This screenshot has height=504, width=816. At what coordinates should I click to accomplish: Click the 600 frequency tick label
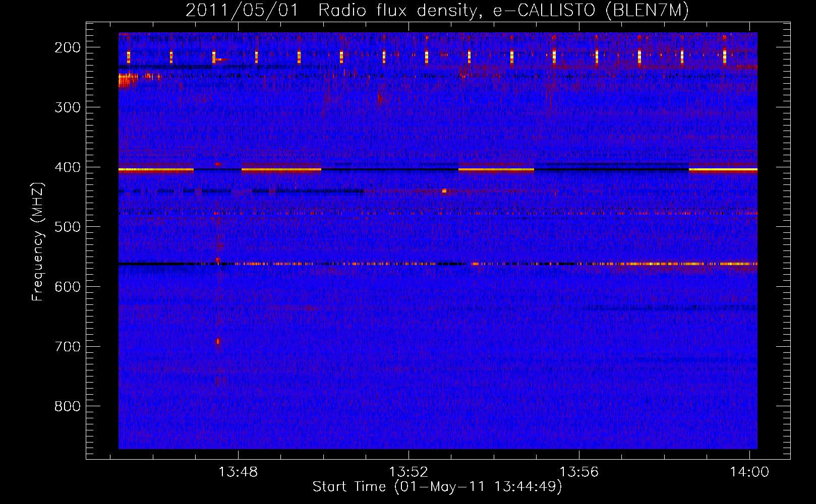tap(68, 286)
